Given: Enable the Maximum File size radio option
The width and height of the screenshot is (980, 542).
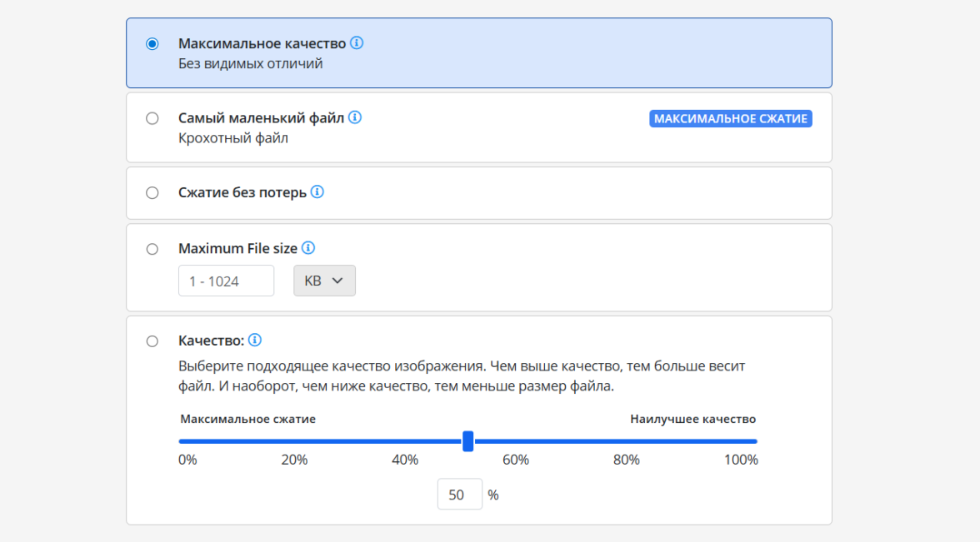Looking at the screenshot, I should 152,249.
